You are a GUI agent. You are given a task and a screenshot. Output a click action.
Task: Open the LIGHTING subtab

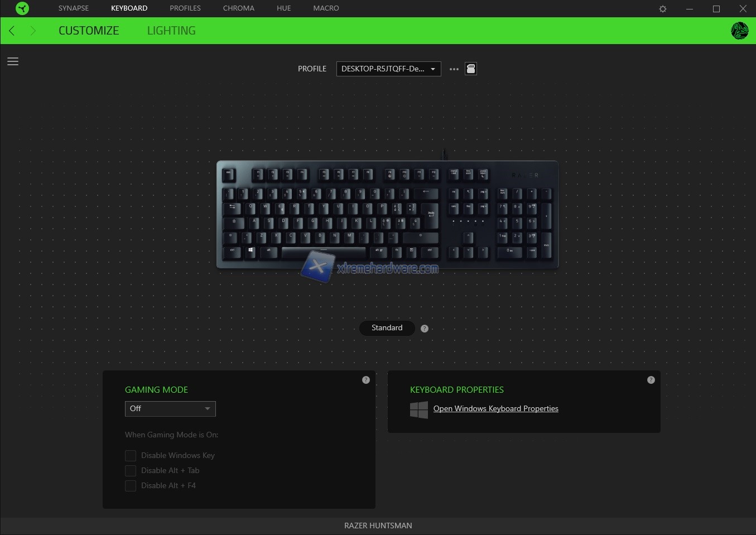(171, 31)
